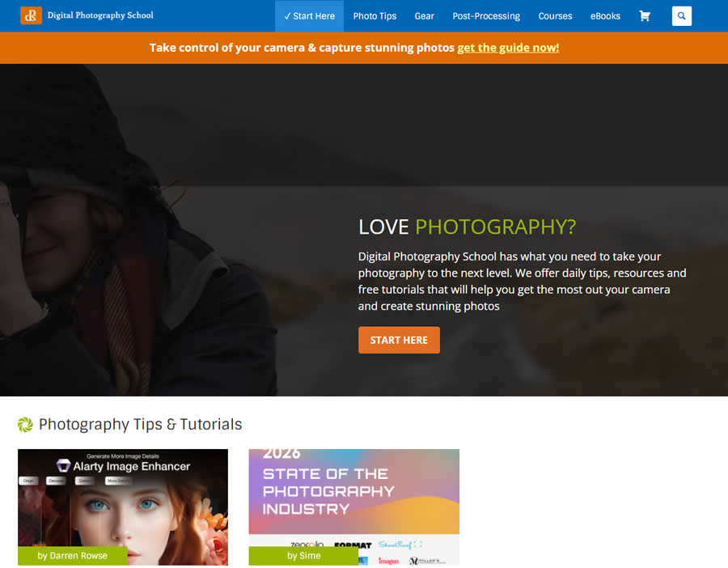Open the shopping cart icon
Viewport: 728px width, 568px height.
click(645, 15)
